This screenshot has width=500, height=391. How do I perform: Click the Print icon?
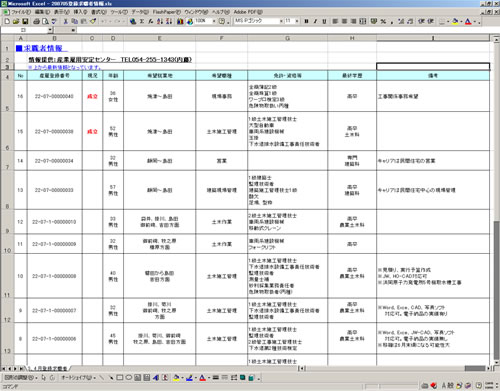[36, 21]
